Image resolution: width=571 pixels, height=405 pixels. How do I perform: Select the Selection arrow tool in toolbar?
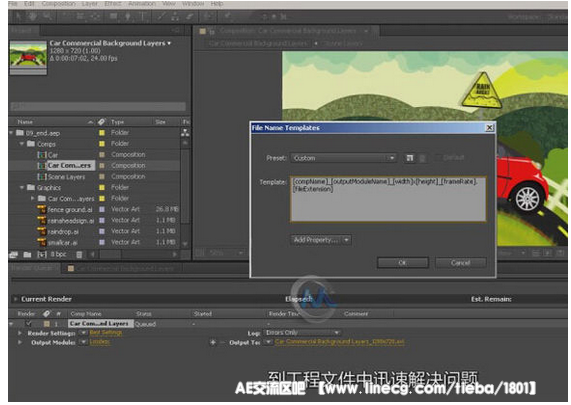coord(19,16)
